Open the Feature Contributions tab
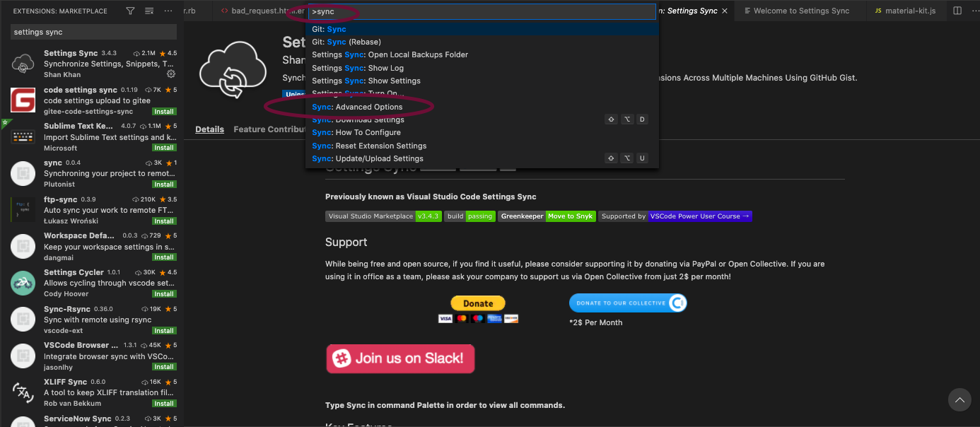 point(269,129)
